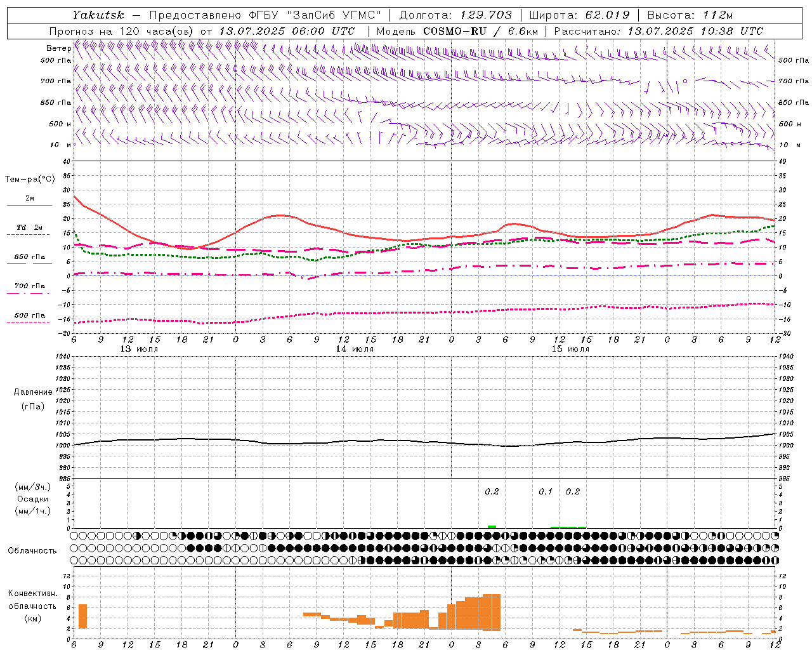This screenshot has width=812, height=650.
Task: Click the forecast start time 13.07.2025 06:00 UTC
Action: point(286,31)
